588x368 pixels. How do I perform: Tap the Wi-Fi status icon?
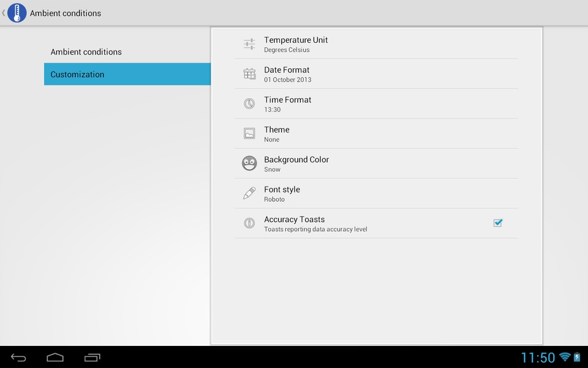point(565,357)
